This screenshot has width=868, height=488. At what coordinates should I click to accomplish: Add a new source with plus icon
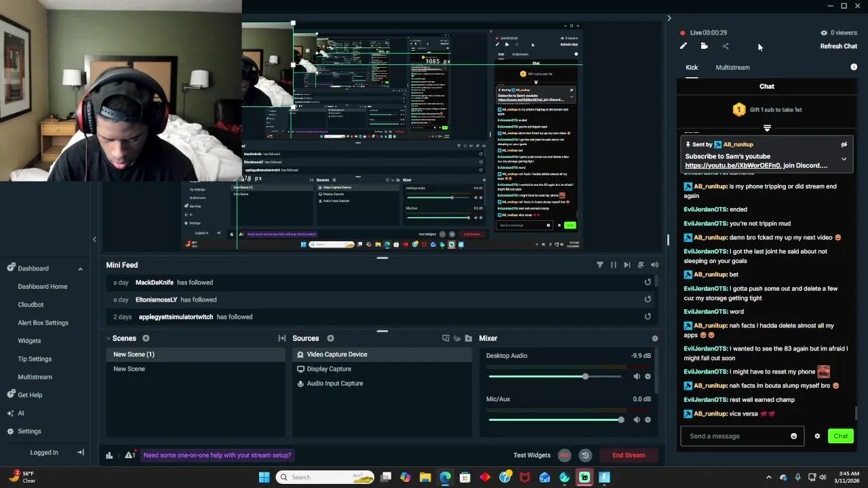(330, 338)
